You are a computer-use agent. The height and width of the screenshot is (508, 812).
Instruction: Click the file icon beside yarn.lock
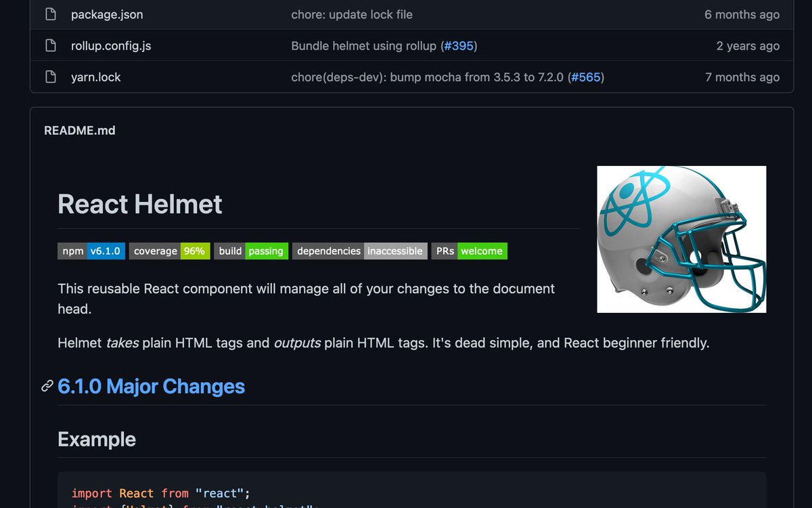(51, 77)
